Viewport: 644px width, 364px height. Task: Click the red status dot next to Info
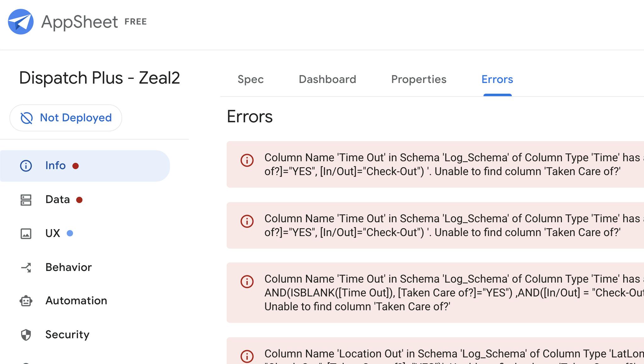pos(76,166)
